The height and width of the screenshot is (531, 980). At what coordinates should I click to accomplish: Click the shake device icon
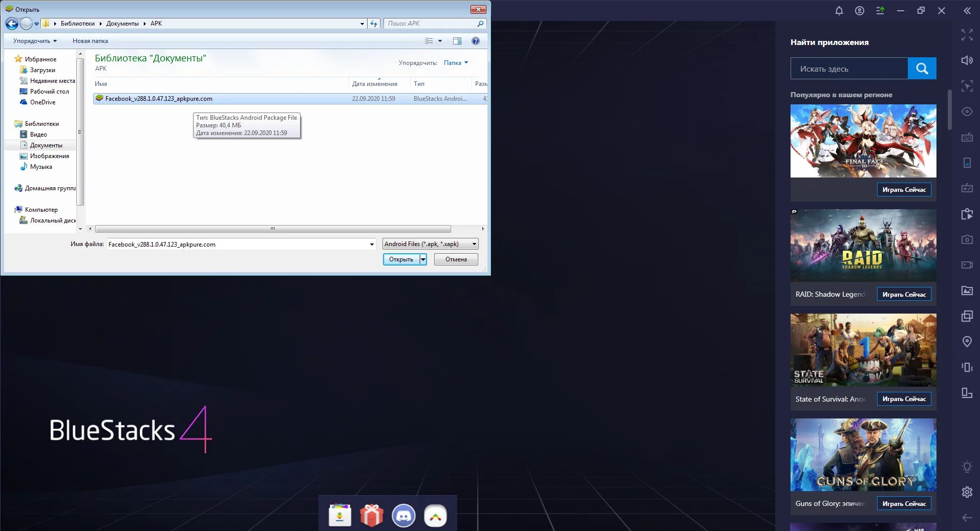967,367
